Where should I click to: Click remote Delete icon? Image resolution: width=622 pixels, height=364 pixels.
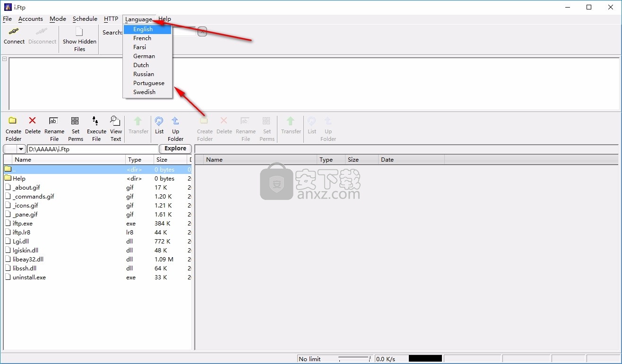click(224, 121)
